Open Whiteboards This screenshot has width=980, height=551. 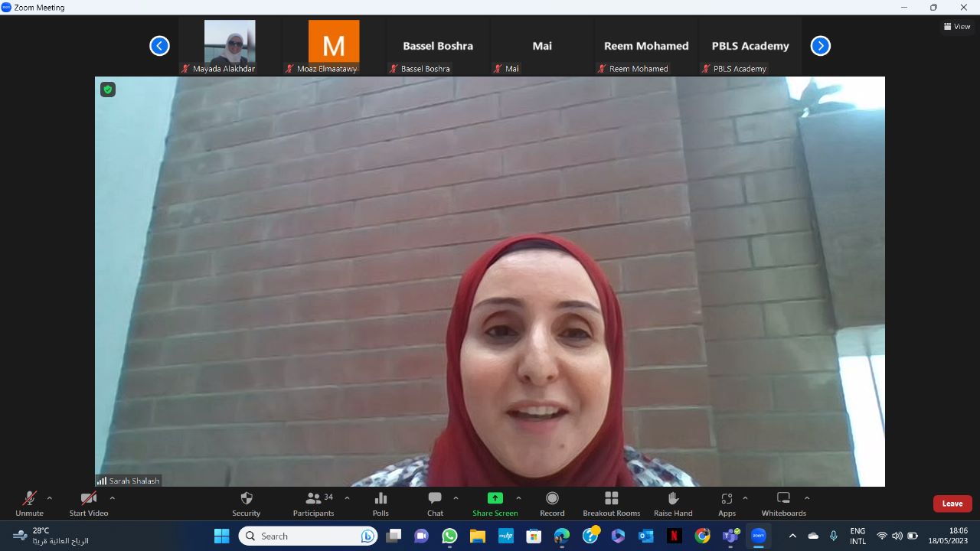[x=783, y=504]
